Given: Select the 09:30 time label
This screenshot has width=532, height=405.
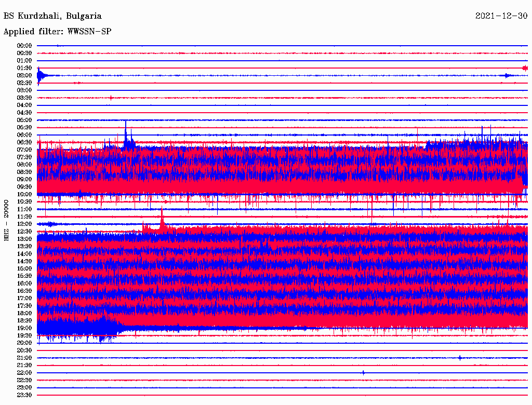Looking at the screenshot, I should point(24,187).
